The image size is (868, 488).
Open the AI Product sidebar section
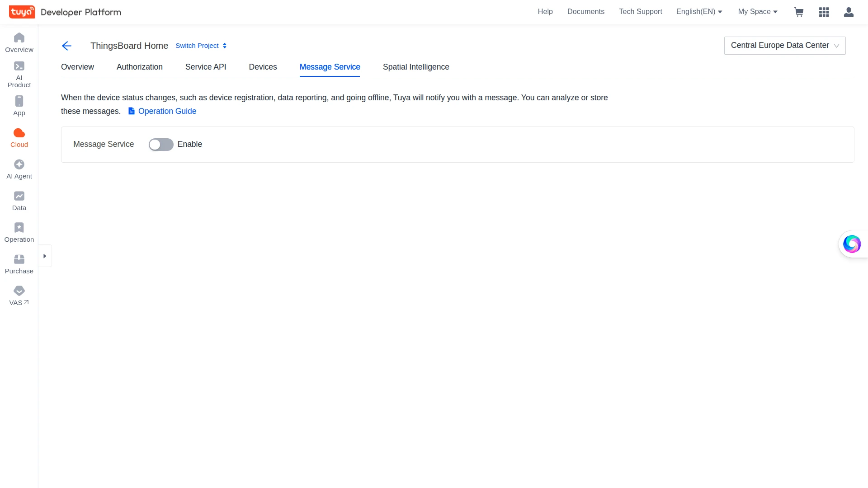pyautogui.click(x=19, y=75)
